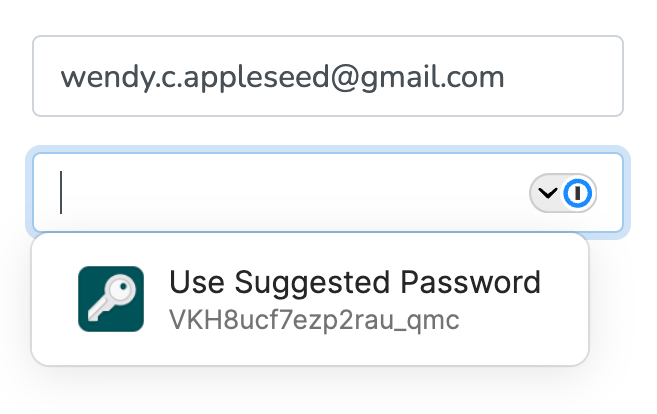Tap the circular 1Password icon in password box
The image size is (657, 414).
tap(579, 193)
